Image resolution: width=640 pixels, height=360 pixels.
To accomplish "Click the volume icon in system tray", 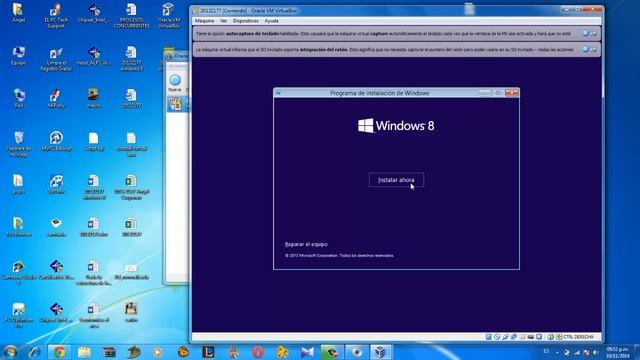I will click(x=596, y=352).
